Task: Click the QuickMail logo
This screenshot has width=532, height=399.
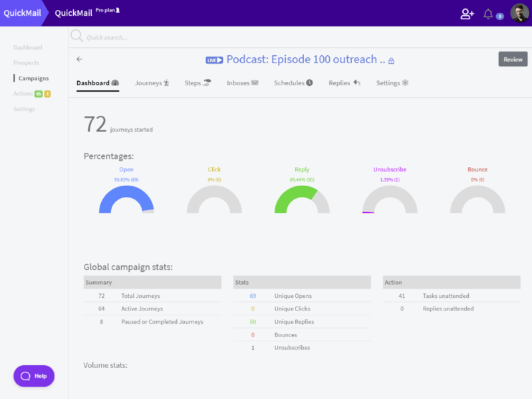Action: tap(22, 13)
